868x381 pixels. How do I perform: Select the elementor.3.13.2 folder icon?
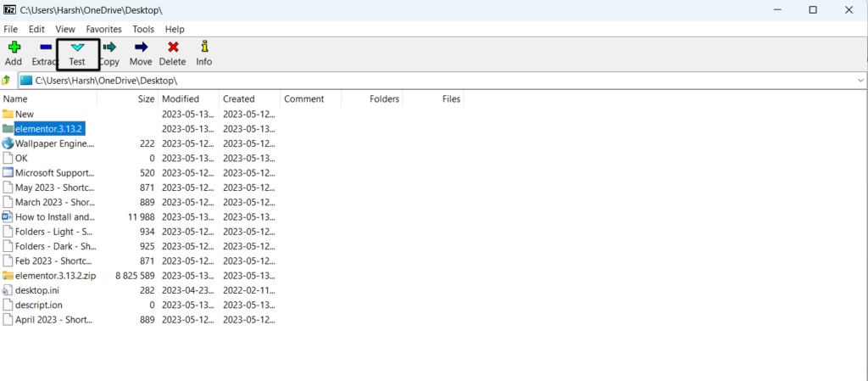(8, 128)
